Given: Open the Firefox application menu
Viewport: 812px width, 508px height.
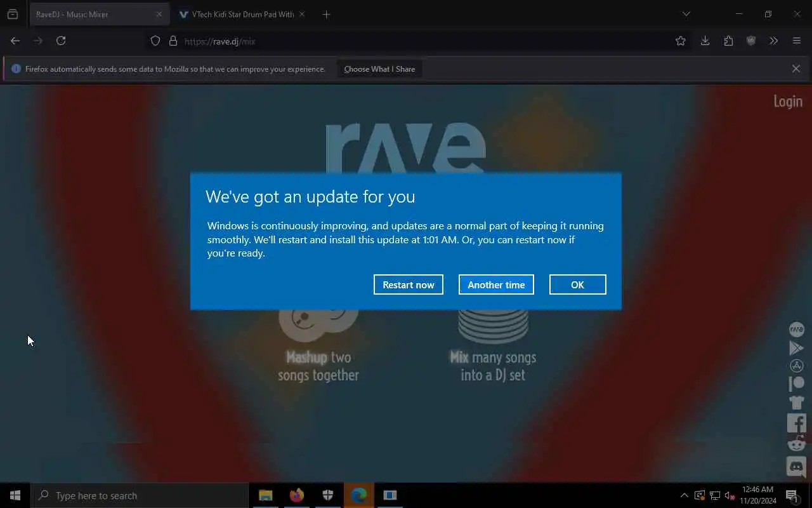Looking at the screenshot, I should (x=797, y=41).
